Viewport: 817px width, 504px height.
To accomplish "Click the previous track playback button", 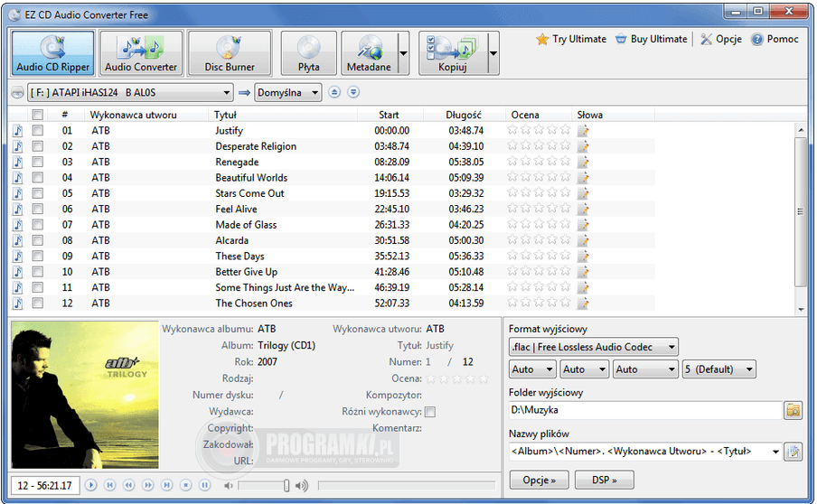I will pyautogui.click(x=109, y=485).
